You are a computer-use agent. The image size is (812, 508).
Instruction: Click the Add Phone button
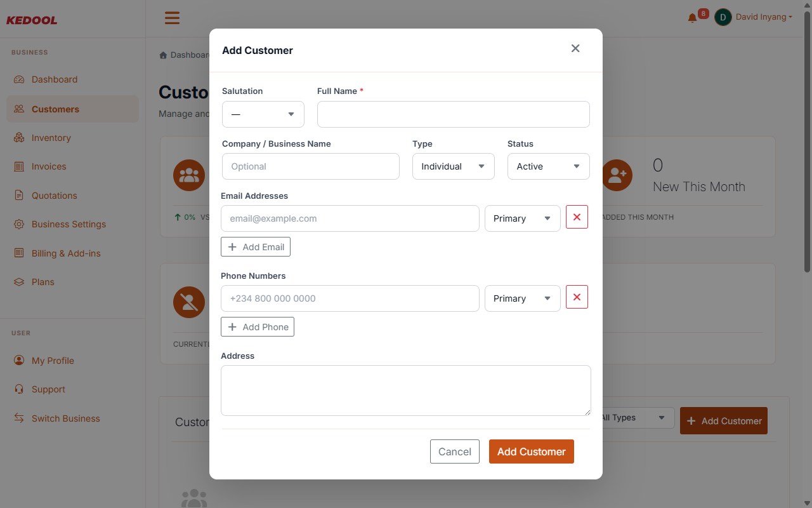(x=258, y=327)
